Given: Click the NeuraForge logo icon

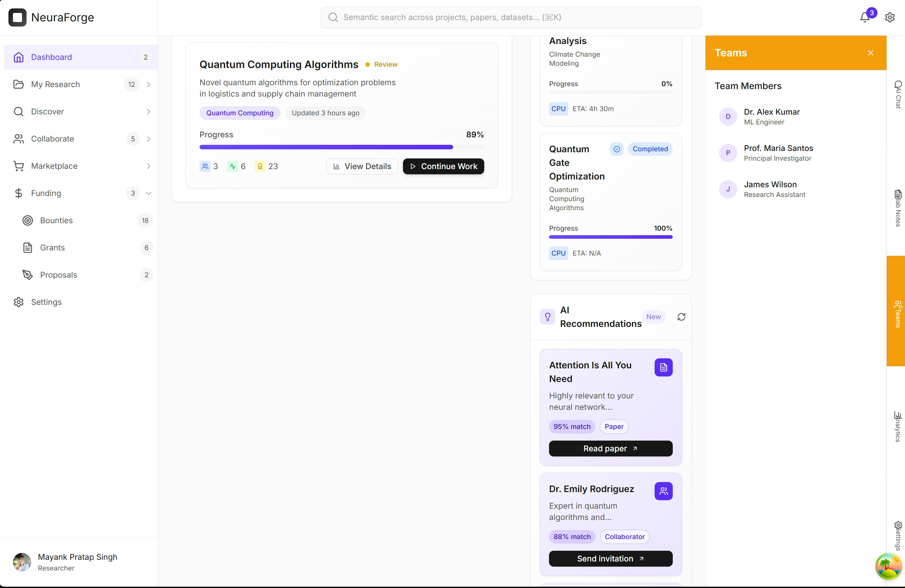Looking at the screenshot, I should [17, 17].
